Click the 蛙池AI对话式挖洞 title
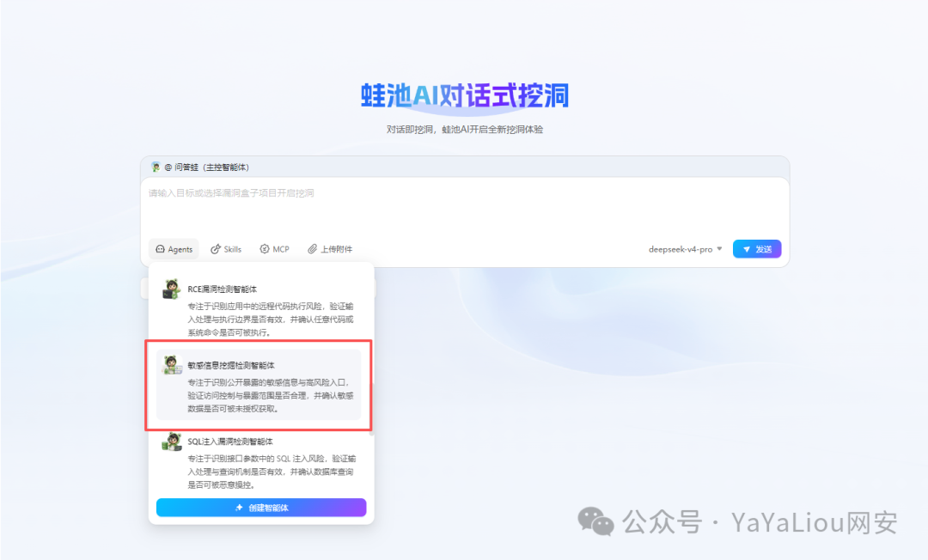Viewport: 928px width, 560px height. [465, 95]
